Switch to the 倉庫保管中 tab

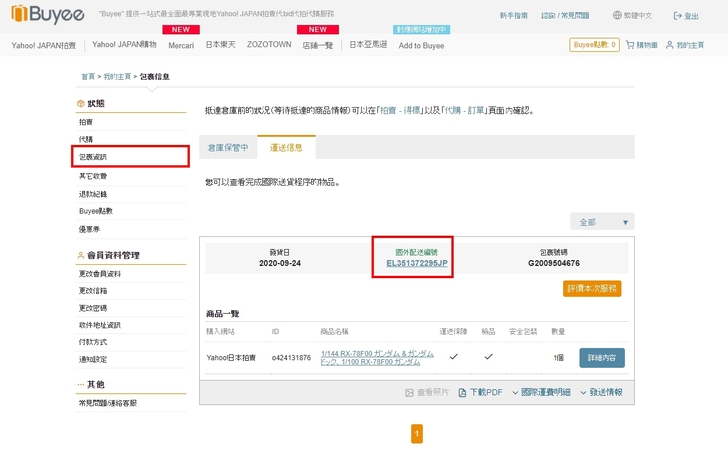[228, 148]
